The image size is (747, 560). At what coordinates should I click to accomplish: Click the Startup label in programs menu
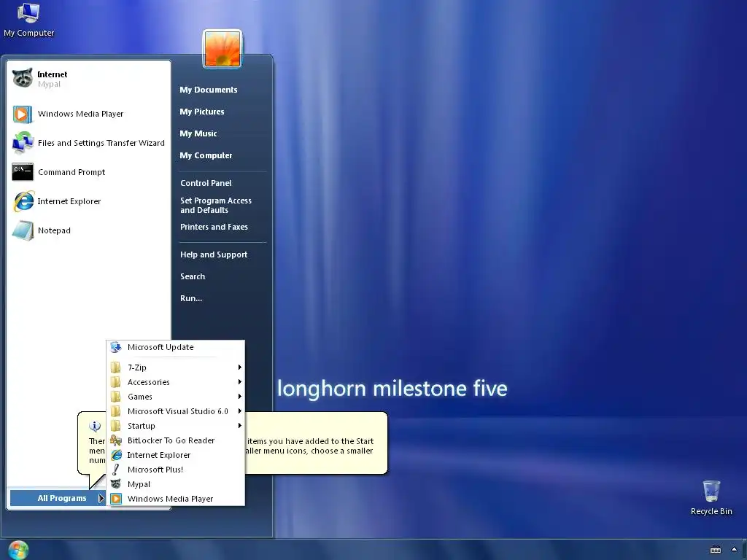point(141,426)
